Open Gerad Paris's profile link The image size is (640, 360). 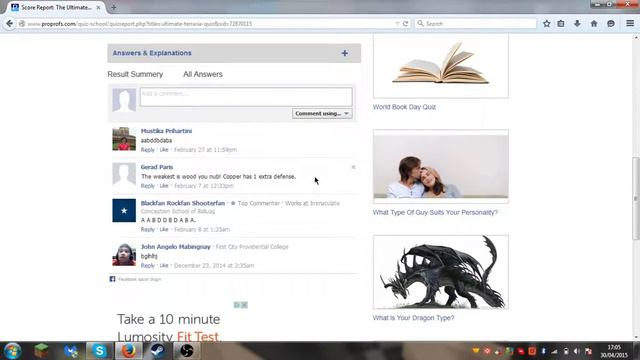[157, 167]
